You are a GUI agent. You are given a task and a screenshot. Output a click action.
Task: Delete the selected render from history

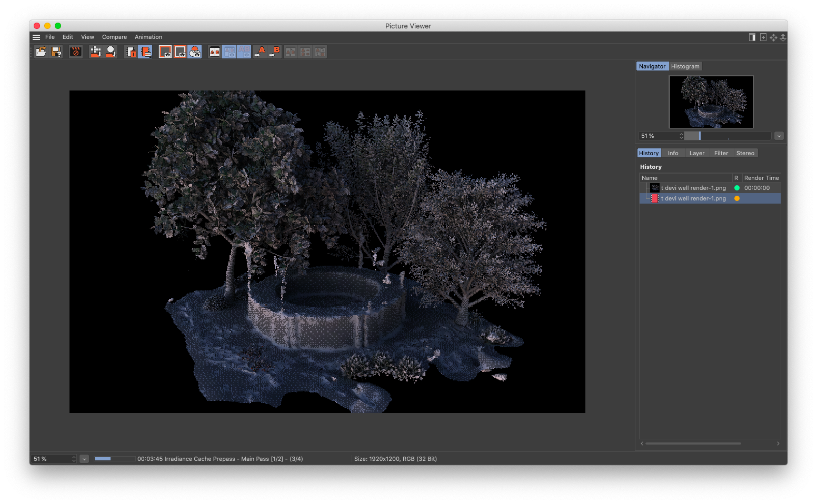pyautogui.click(x=129, y=51)
